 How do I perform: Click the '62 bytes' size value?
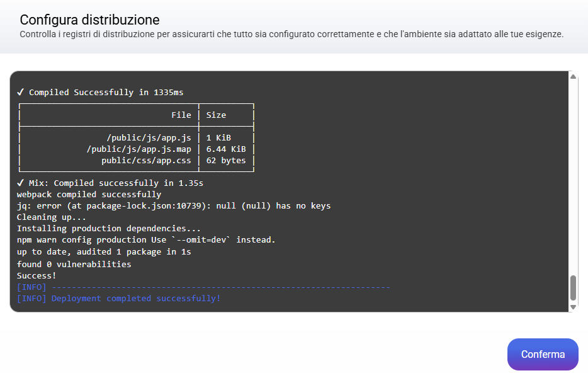coord(225,161)
